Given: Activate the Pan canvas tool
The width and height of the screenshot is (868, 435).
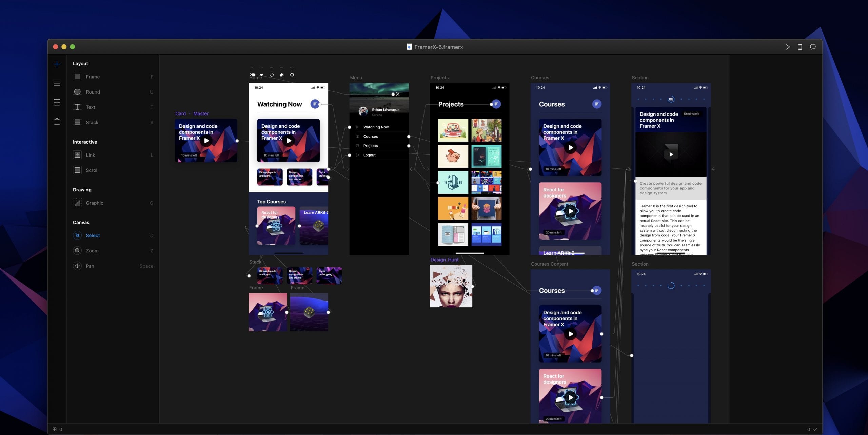Looking at the screenshot, I should pos(113,266).
